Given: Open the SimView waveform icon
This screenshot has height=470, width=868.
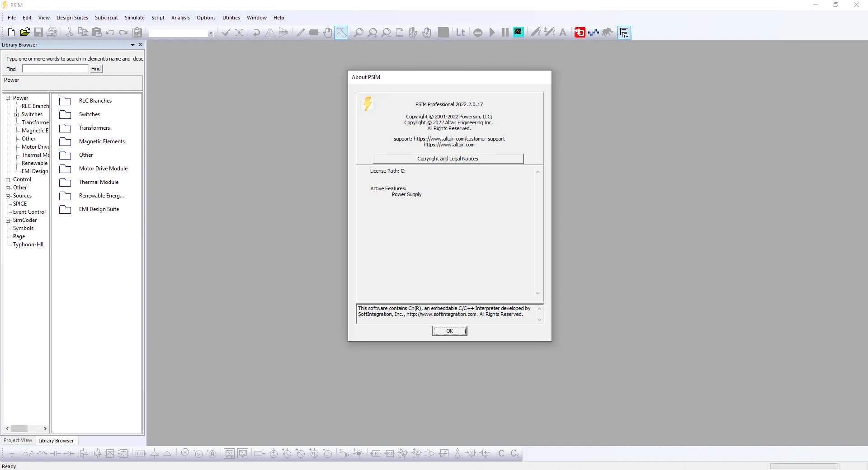Looking at the screenshot, I should pos(519,32).
